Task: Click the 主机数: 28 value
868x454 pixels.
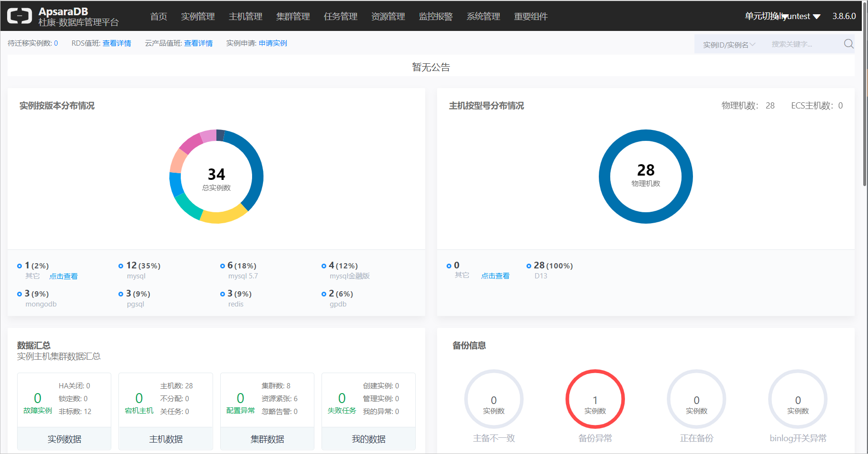Action: click(x=176, y=386)
